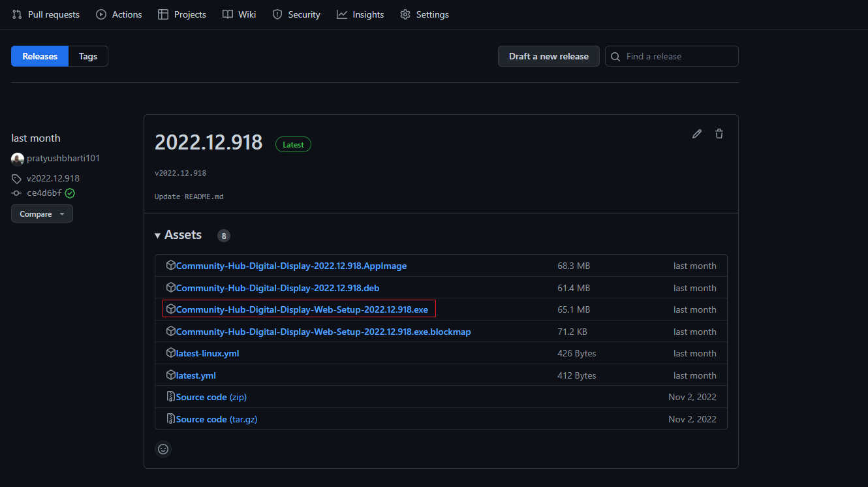Switch to the Projects tab
The width and height of the screenshot is (868, 487).
pyautogui.click(x=182, y=14)
